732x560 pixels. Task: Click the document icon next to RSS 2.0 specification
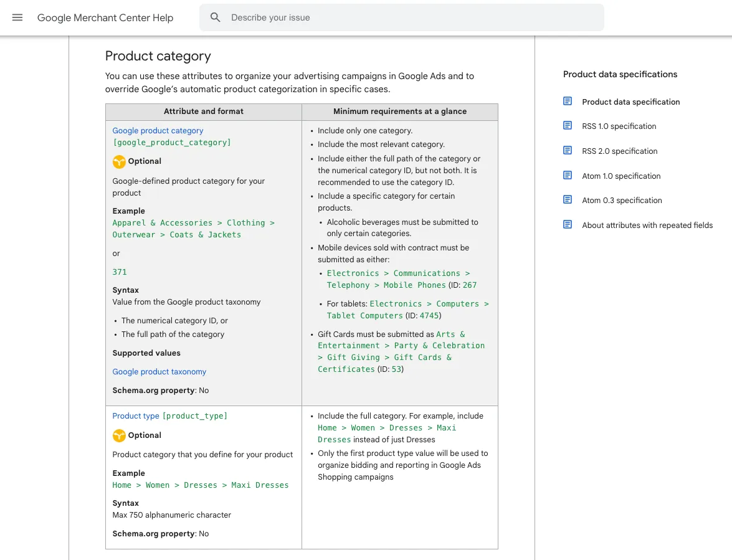coord(568,150)
